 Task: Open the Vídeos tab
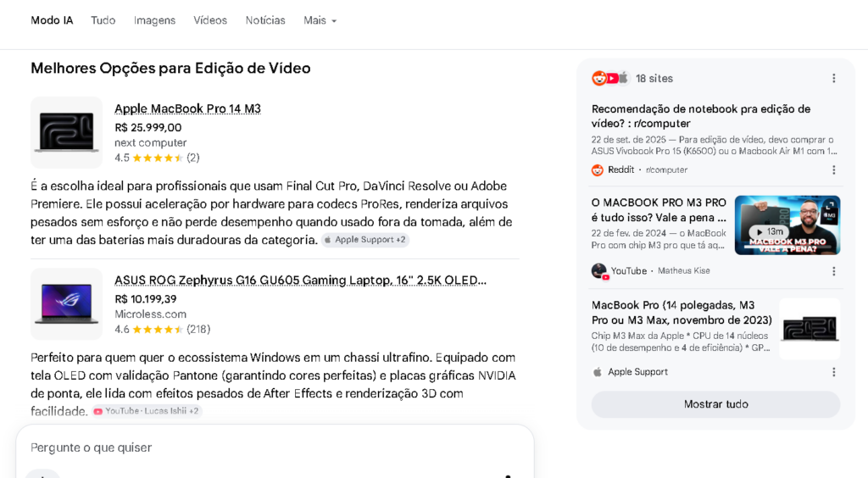point(210,20)
